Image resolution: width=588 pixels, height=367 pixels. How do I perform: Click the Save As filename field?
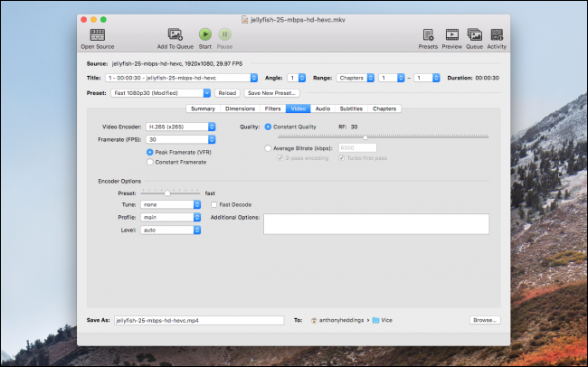point(198,320)
